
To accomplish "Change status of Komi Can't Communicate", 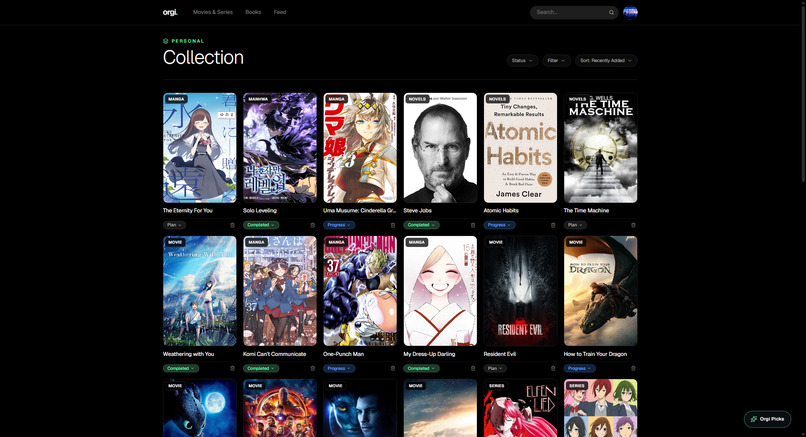I will coord(261,369).
